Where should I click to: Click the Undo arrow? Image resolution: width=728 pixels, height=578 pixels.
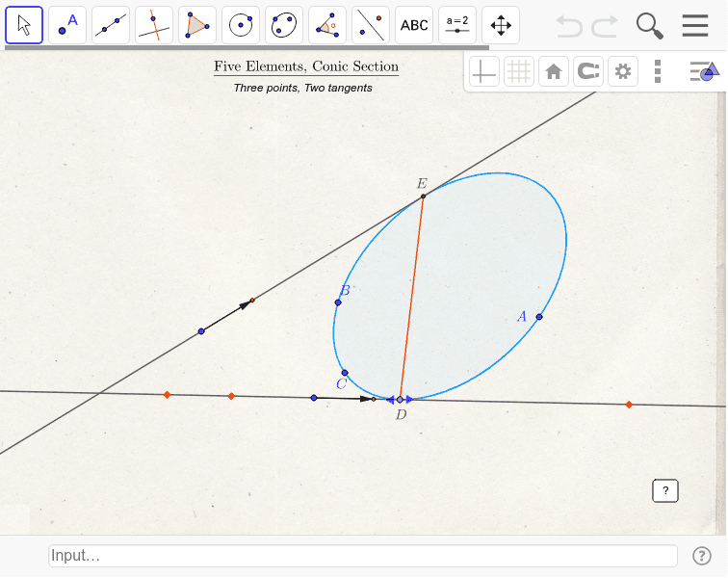569,26
